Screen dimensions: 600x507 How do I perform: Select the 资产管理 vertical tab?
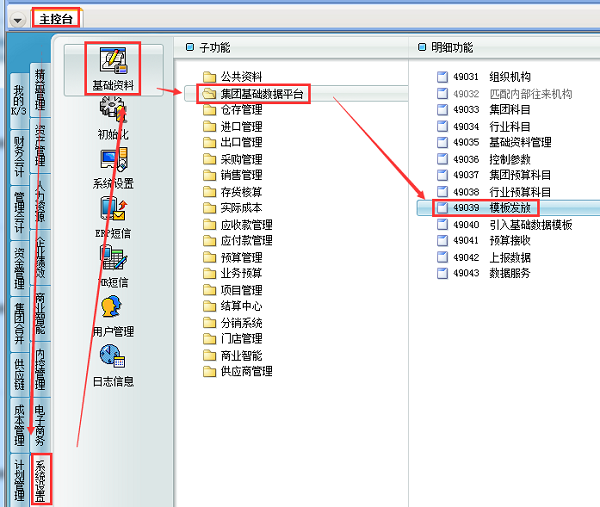coord(40,145)
